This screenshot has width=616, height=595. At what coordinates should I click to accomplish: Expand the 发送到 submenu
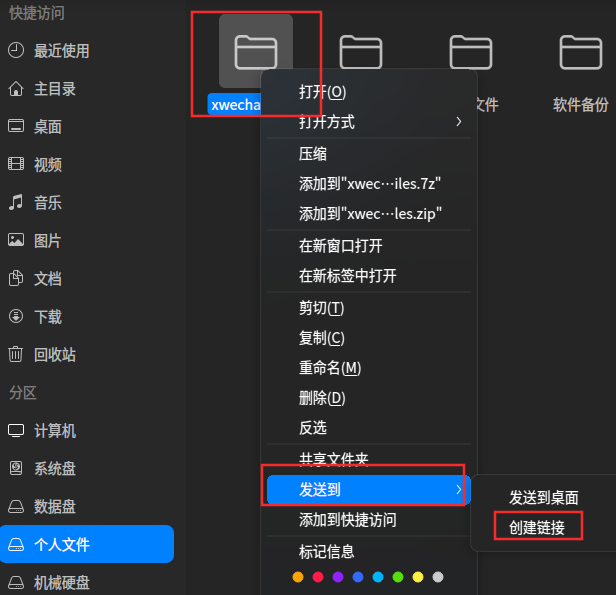coord(369,489)
